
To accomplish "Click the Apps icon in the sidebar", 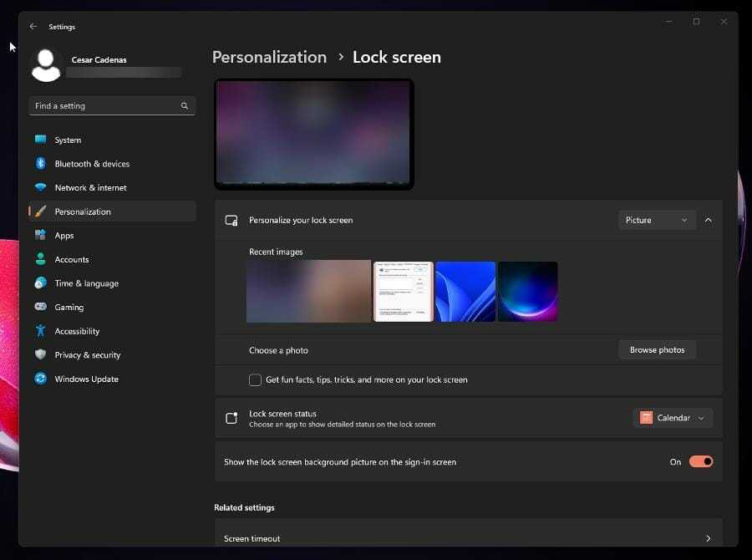I will tap(41, 235).
